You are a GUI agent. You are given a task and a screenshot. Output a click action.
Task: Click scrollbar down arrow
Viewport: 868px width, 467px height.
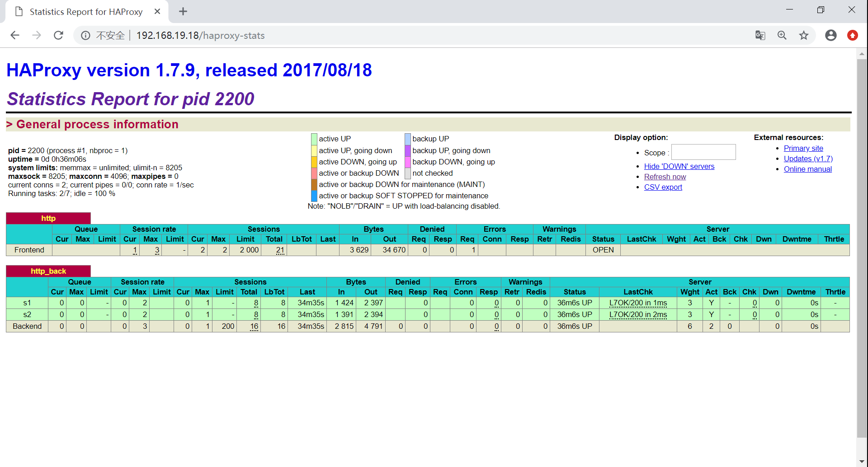point(862,462)
